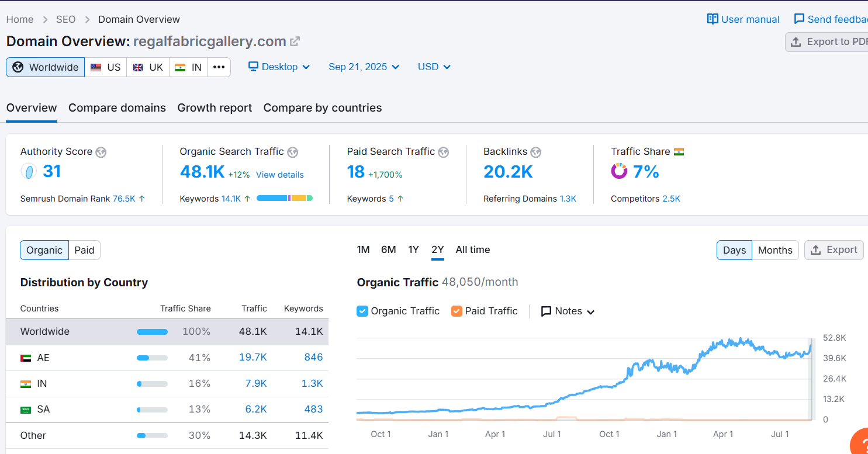
Task: Click the Worldwide globe icon
Action: pos(18,67)
